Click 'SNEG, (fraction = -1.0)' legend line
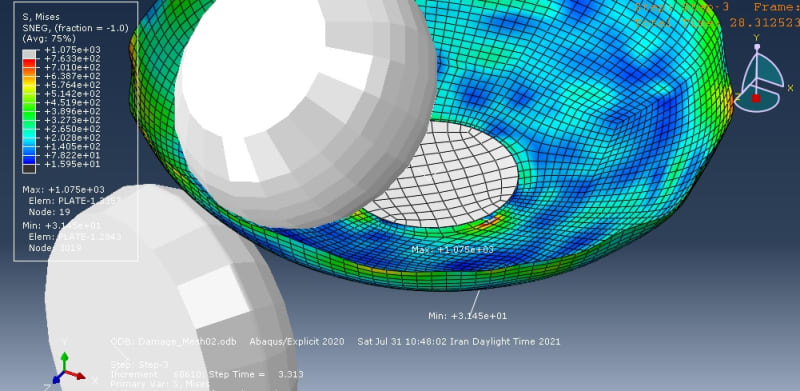 point(76,28)
